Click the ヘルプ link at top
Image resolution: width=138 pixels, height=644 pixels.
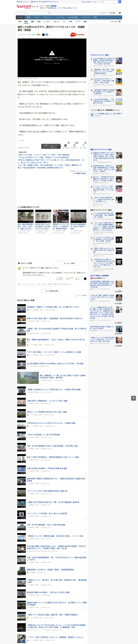(94, 2)
